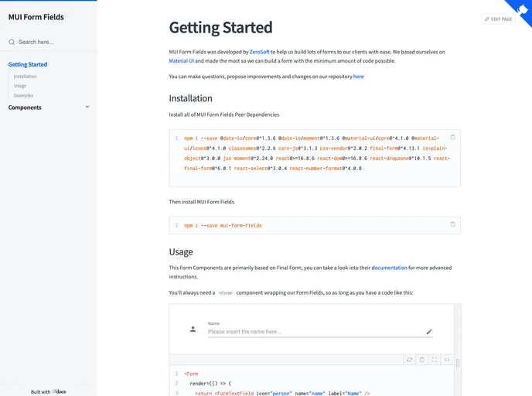Click the Installation section heading
532x396 pixels.
pyautogui.click(x=191, y=98)
